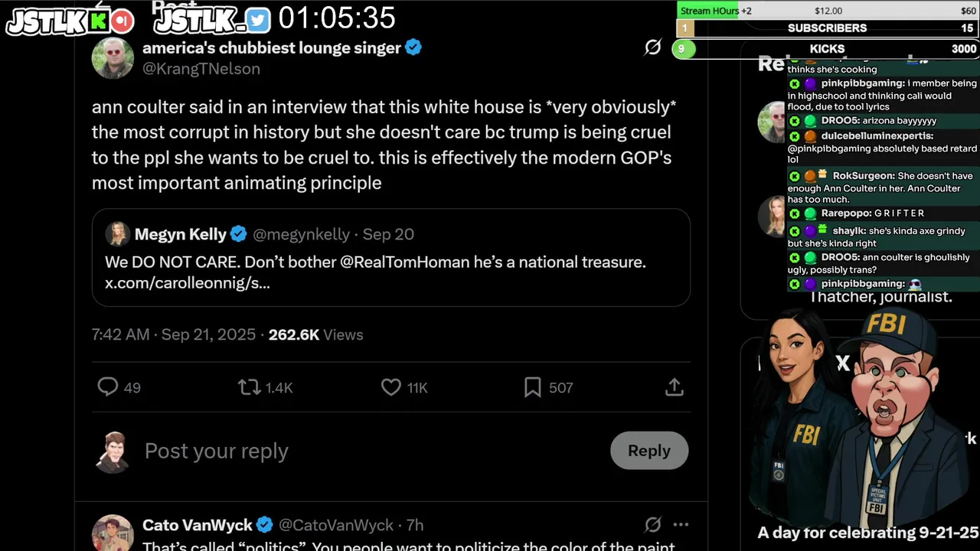980x551 pixels.
Task: Open the x.com/carolleonnig quoted link
Action: pos(188,283)
